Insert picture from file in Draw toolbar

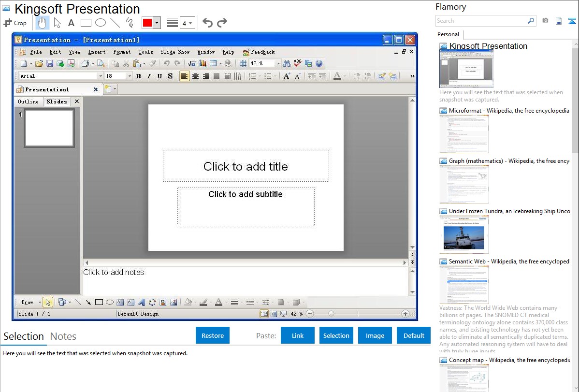pyautogui.click(x=174, y=302)
